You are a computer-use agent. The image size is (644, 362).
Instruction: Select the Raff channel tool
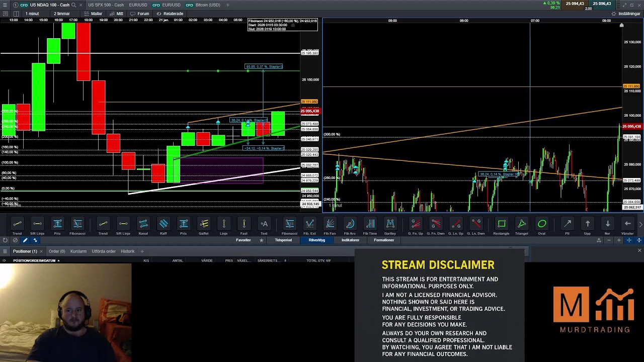[x=163, y=226]
